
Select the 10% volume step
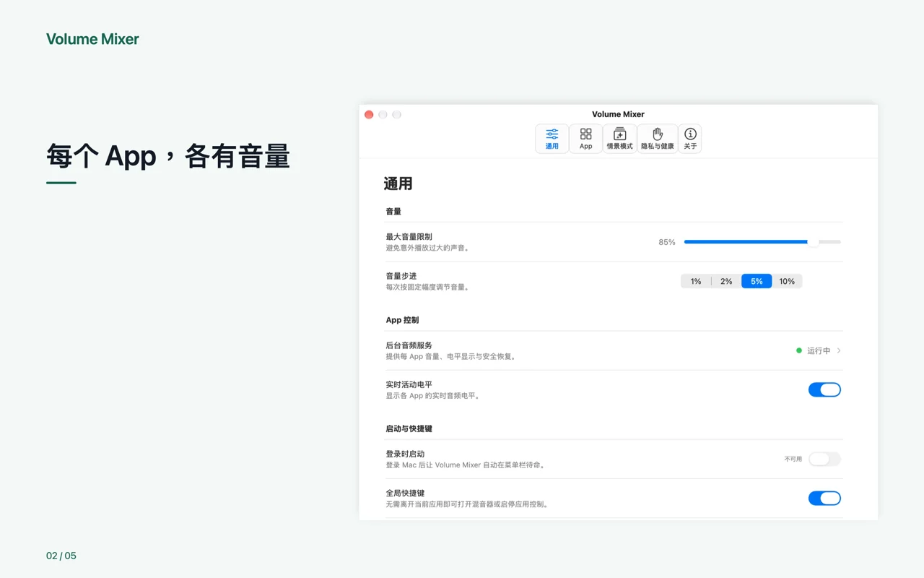point(787,281)
